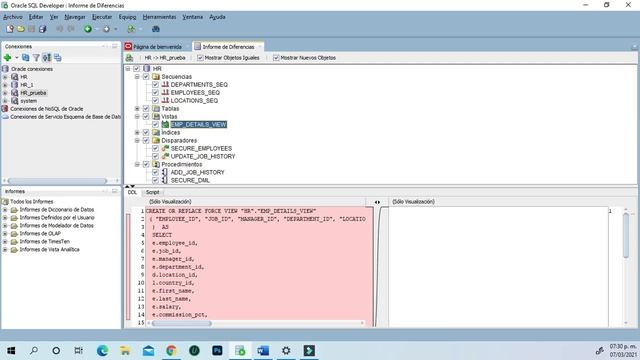Click Conexiones de NoSQL de Oracle item

click(47, 109)
